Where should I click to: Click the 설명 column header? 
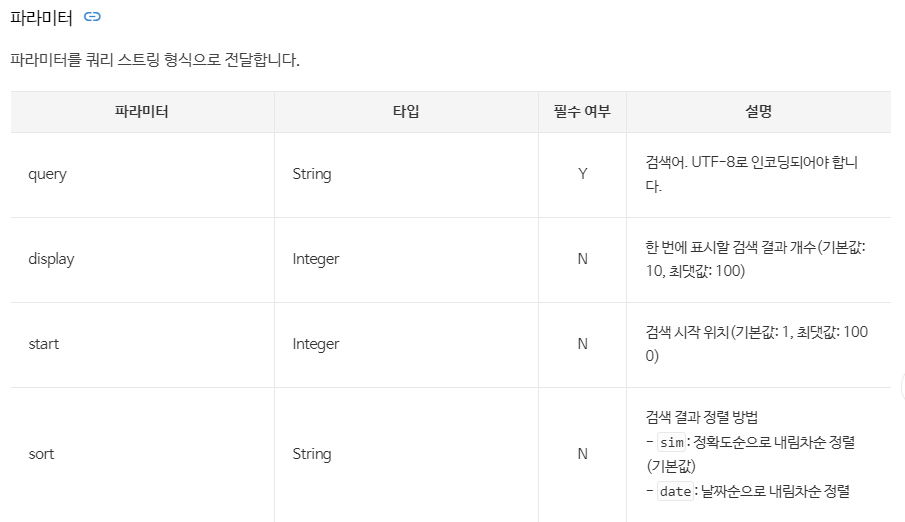758,111
